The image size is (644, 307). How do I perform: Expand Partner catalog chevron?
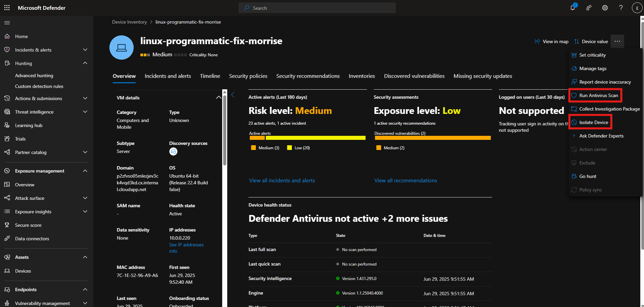[x=85, y=152]
